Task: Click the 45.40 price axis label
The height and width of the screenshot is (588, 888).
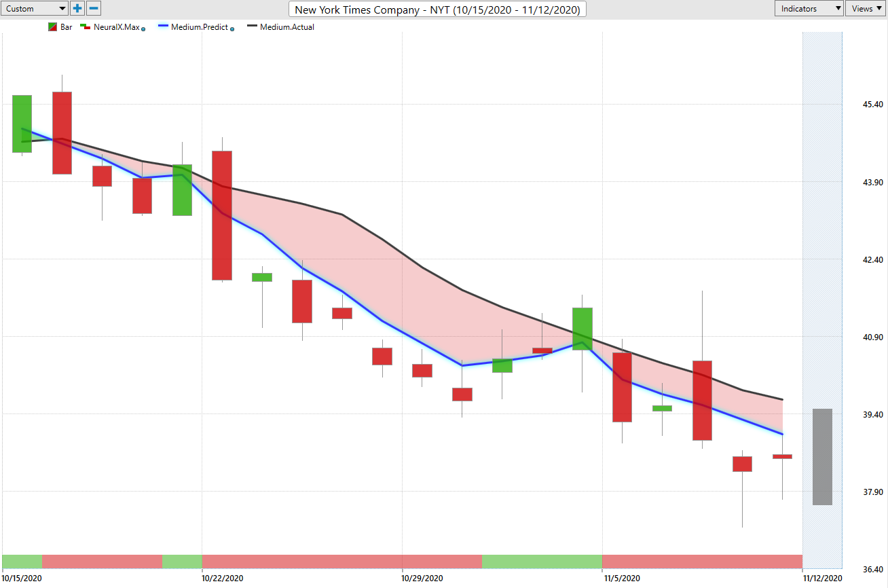Action: point(872,105)
